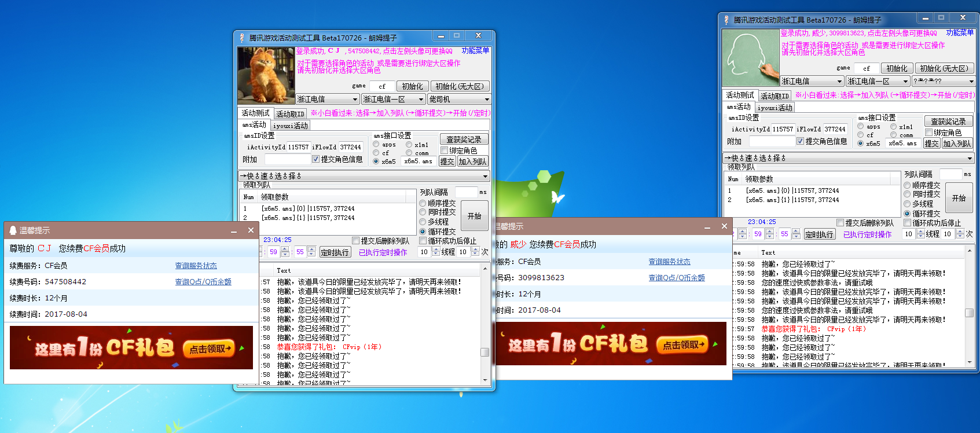Select queue row 2 in CJ window list

pyautogui.click(x=326, y=218)
